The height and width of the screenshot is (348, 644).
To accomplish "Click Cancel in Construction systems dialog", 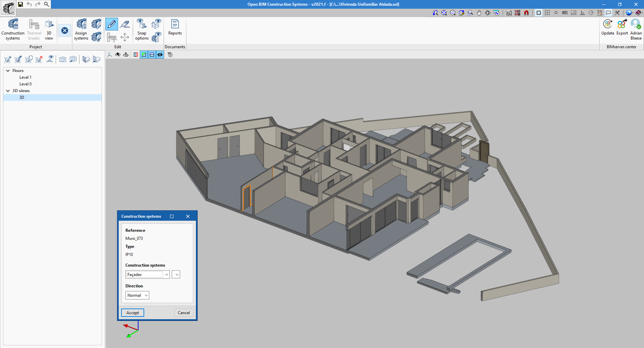I will pyautogui.click(x=184, y=313).
